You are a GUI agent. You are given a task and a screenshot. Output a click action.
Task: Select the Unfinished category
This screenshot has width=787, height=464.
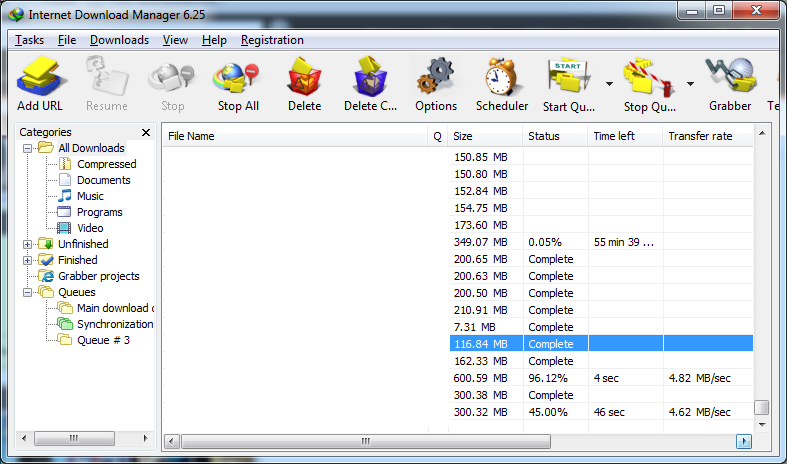point(83,244)
